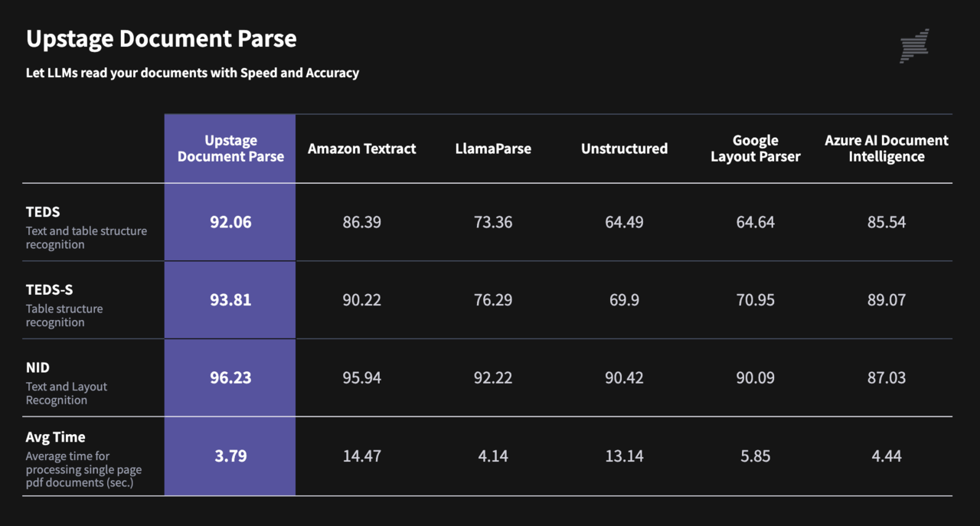Click the 87.03 Azure NID value
980x526 pixels.
pos(886,378)
